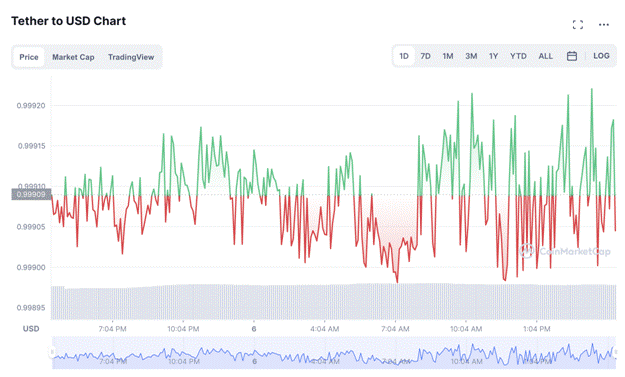
Task: Click the left handle of range navigator
Action: pyautogui.click(x=52, y=352)
